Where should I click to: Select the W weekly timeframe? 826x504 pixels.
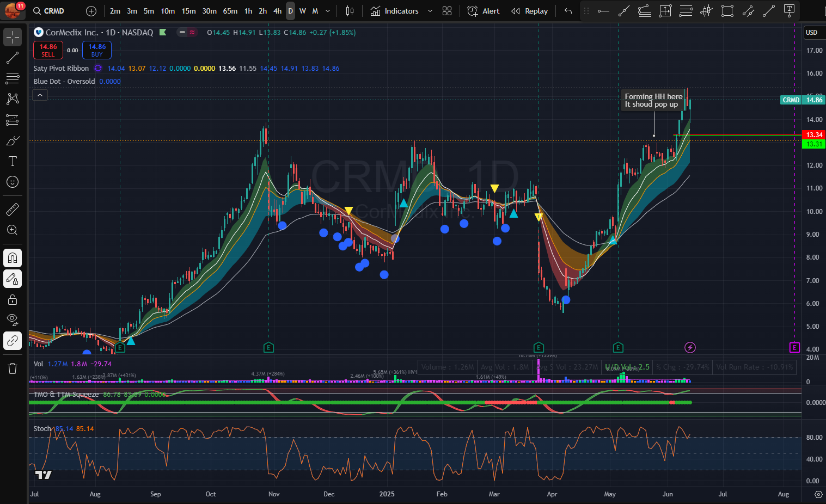click(x=303, y=11)
